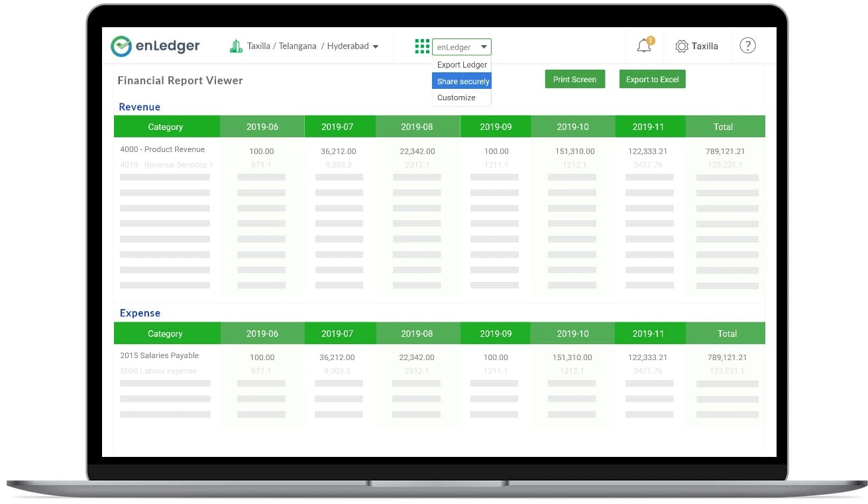The image size is (868, 504).
Task: Click the 5000 Labour expense row label
Action: point(158,371)
